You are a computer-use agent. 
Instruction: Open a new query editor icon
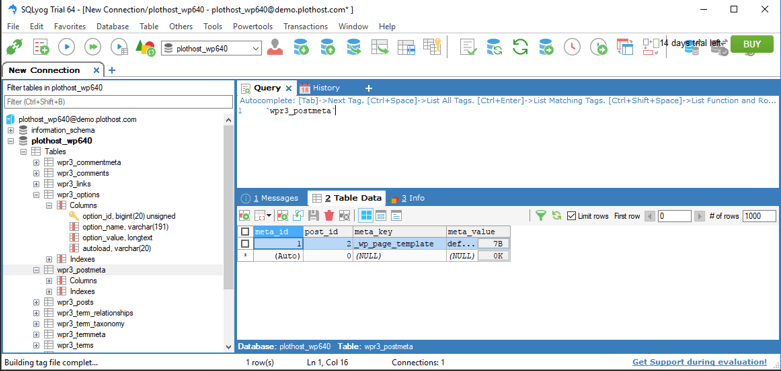coord(40,47)
